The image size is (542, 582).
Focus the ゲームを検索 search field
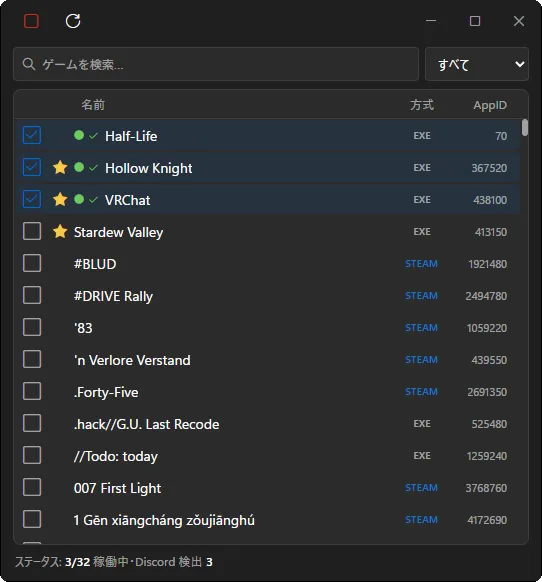tap(216, 64)
